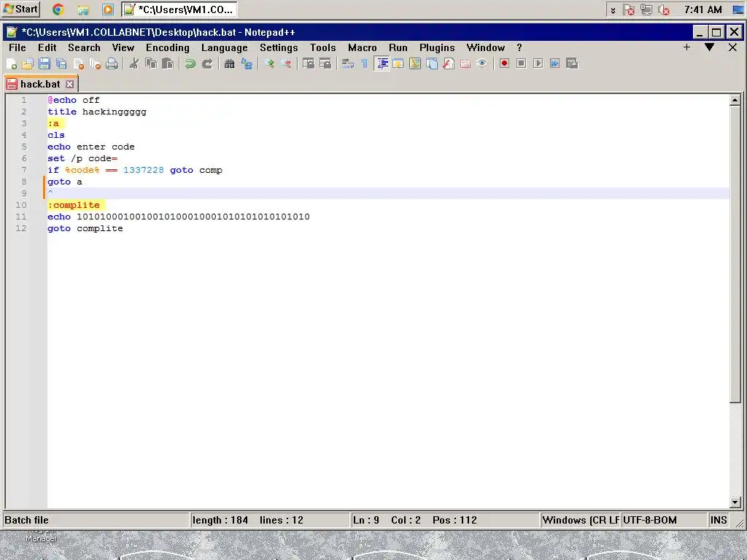Image resolution: width=747 pixels, height=560 pixels.
Task: Open the View menu
Action: (123, 47)
